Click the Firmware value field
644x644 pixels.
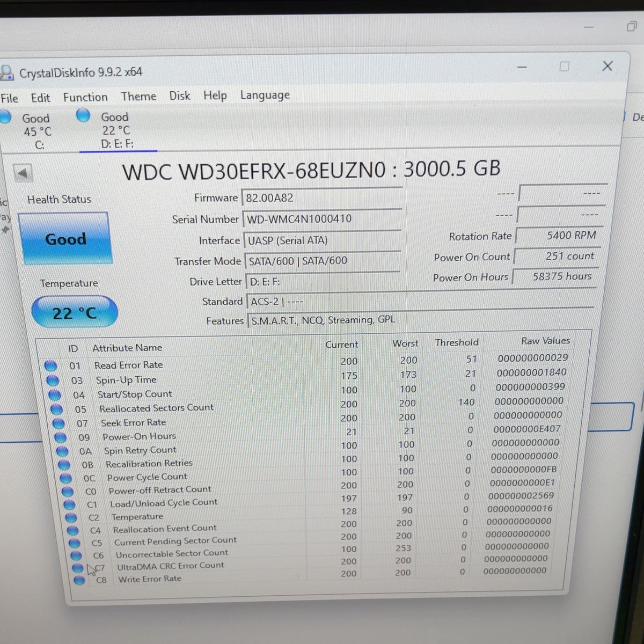(x=322, y=197)
